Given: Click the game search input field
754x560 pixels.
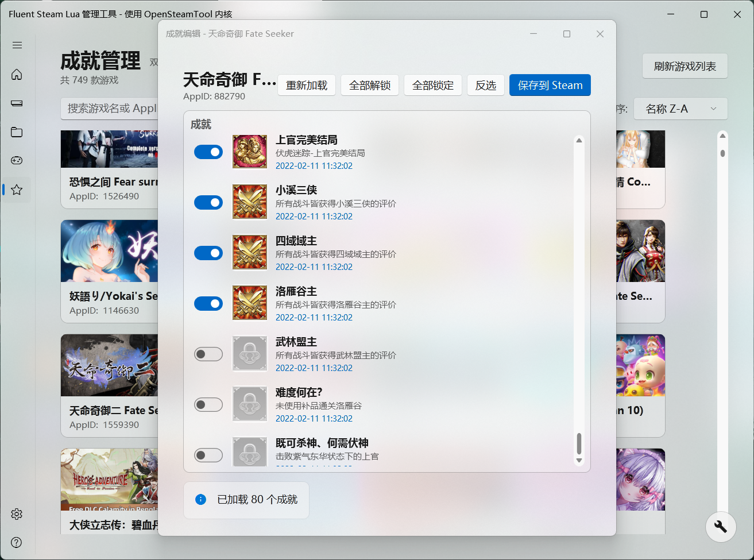Looking at the screenshot, I should [x=109, y=109].
